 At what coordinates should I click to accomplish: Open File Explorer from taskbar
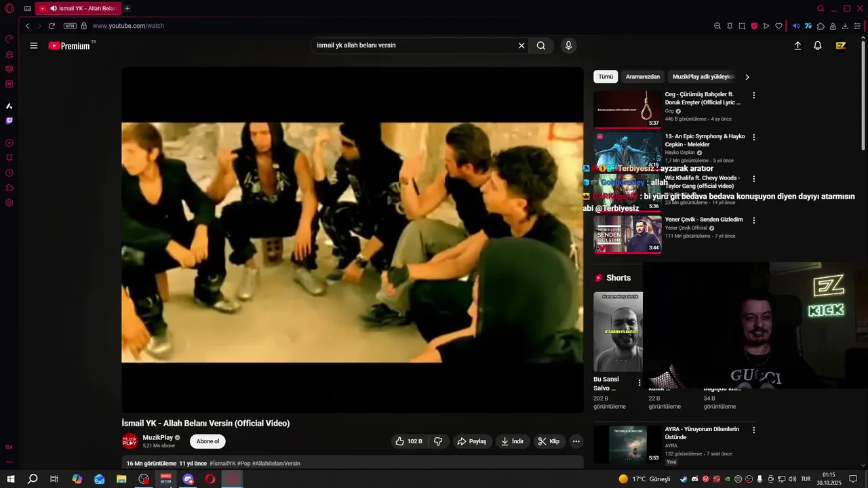pyautogui.click(x=121, y=479)
